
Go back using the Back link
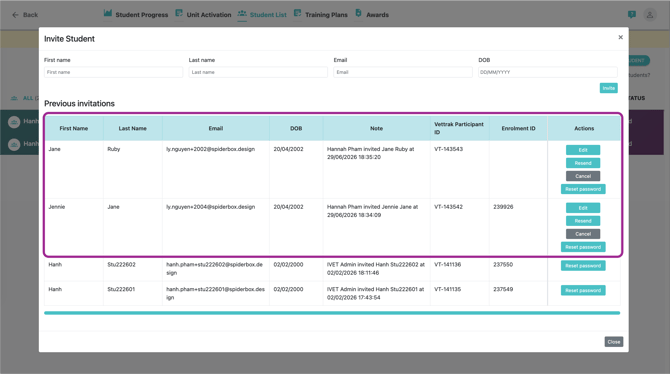tap(30, 15)
